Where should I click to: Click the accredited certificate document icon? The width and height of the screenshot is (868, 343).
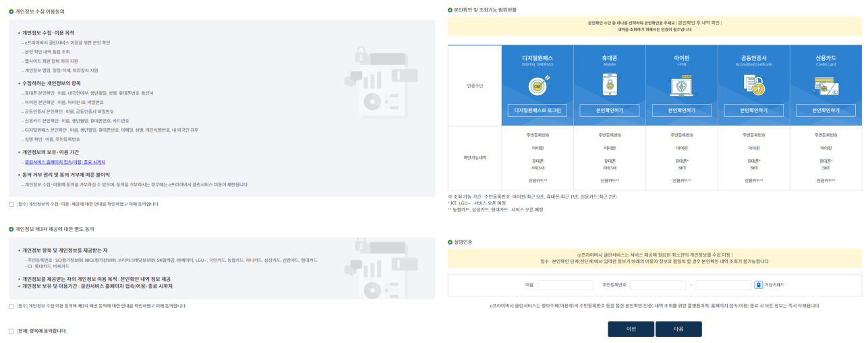pos(753,85)
